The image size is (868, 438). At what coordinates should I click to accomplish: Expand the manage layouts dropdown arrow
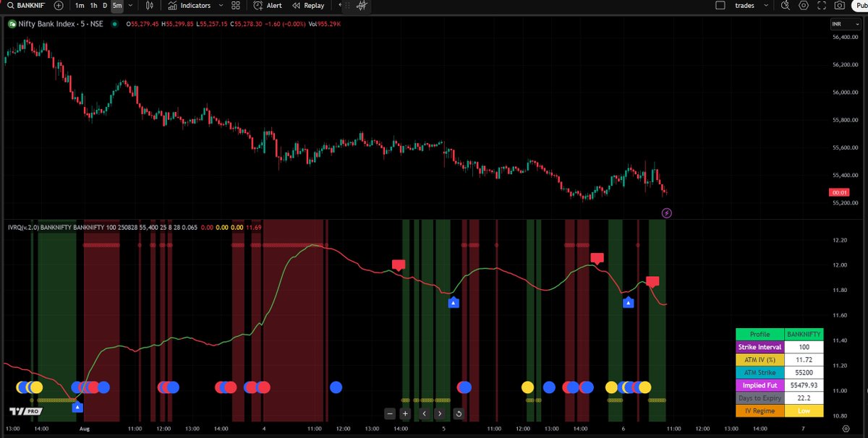767,5
